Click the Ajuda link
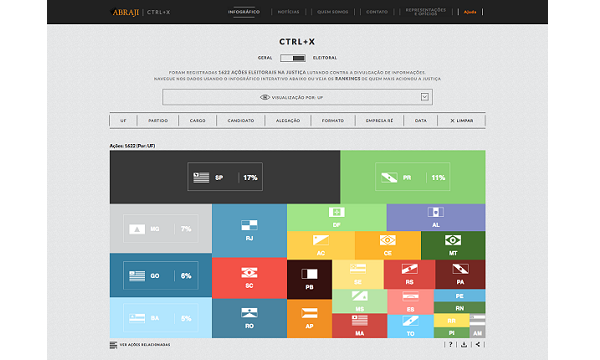This screenshot has height=360, width=600. (470, 12)
